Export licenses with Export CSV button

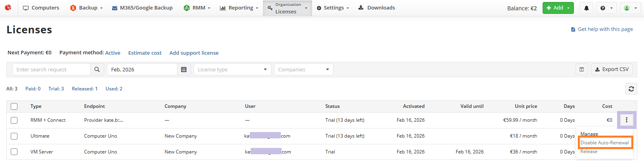tap(612, 69)
